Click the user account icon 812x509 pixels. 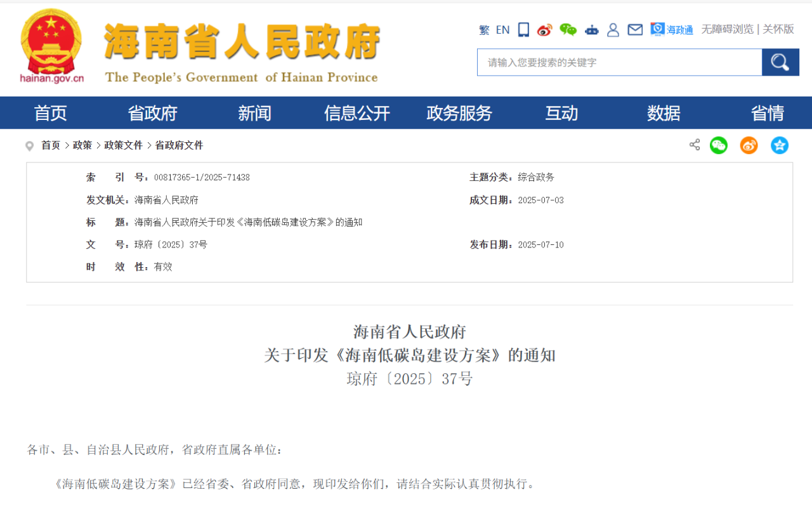(x=613, y=30)
